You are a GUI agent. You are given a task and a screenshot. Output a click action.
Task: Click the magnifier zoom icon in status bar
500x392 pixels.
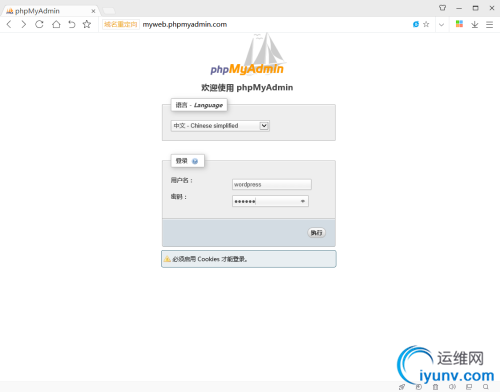coord(486,387)
